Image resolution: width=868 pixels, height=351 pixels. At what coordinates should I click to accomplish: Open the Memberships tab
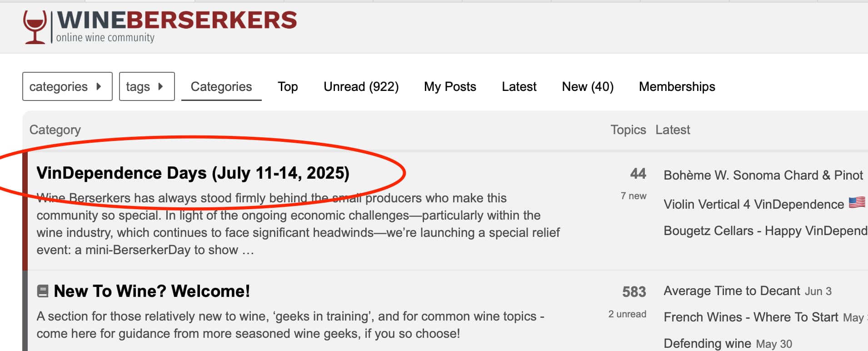tap(677, 86)
